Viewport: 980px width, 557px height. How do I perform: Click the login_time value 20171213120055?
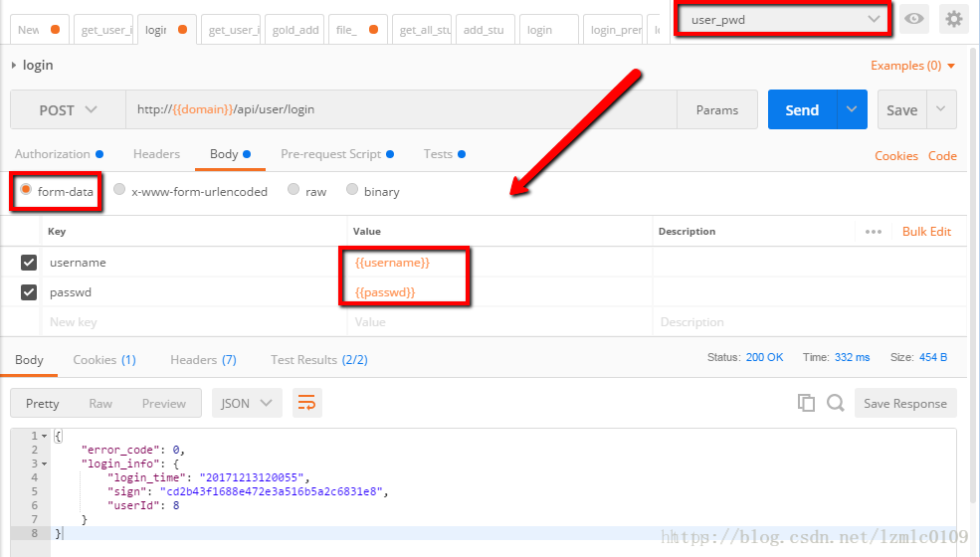[252, 477]
